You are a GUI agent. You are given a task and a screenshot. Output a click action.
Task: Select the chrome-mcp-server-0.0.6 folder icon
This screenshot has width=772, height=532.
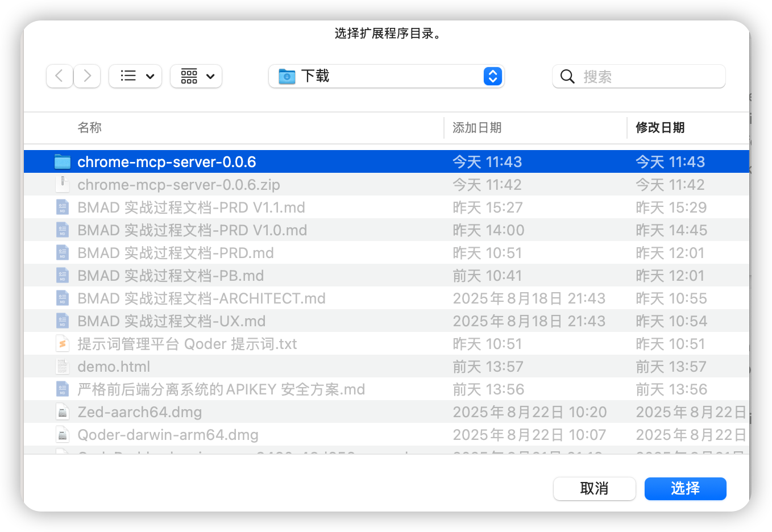(x=62, y=162)
